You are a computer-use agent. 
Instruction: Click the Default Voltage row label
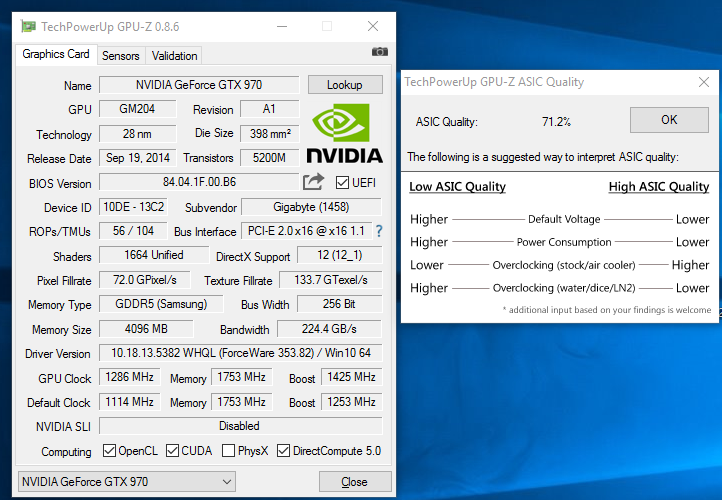[x=564, y=219]
